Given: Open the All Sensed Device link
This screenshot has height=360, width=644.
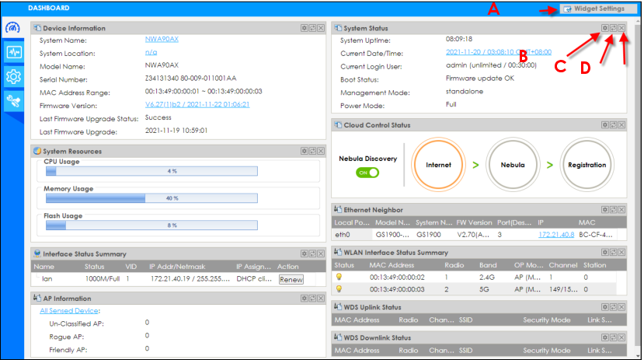Looking at the screenshot, I should 69,310.
